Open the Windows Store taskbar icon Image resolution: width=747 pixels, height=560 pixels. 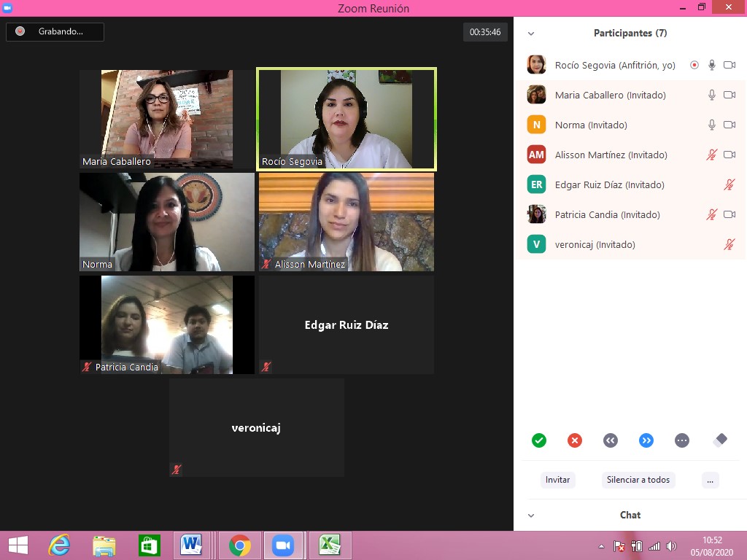pos(149,545)
